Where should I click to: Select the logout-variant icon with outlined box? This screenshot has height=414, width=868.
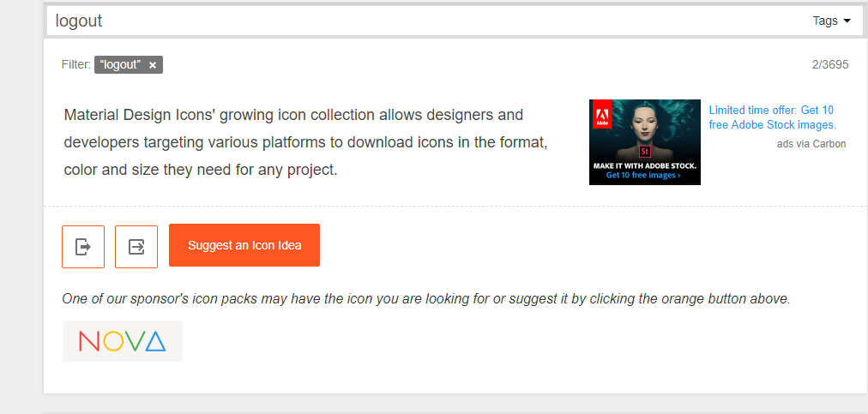pos(136,246)
